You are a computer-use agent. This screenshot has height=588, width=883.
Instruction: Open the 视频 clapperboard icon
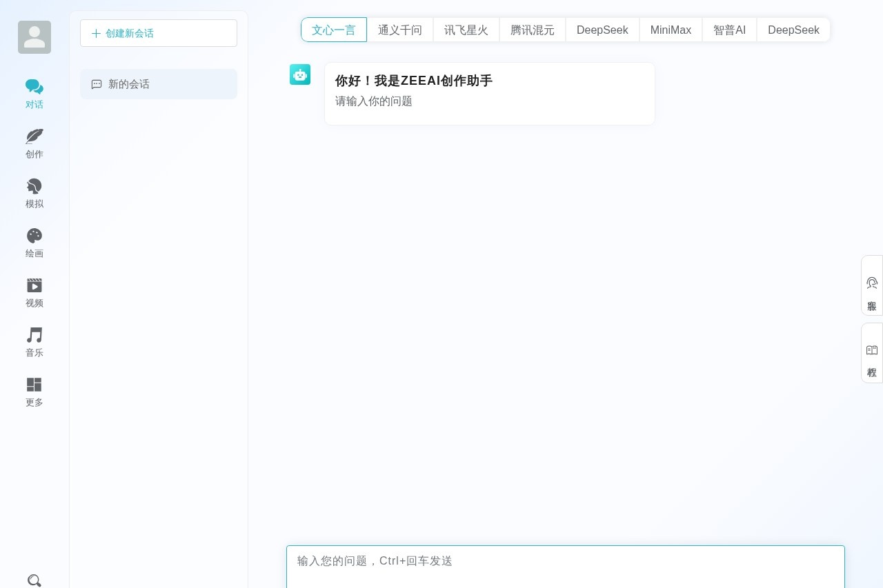pos(34,285)
